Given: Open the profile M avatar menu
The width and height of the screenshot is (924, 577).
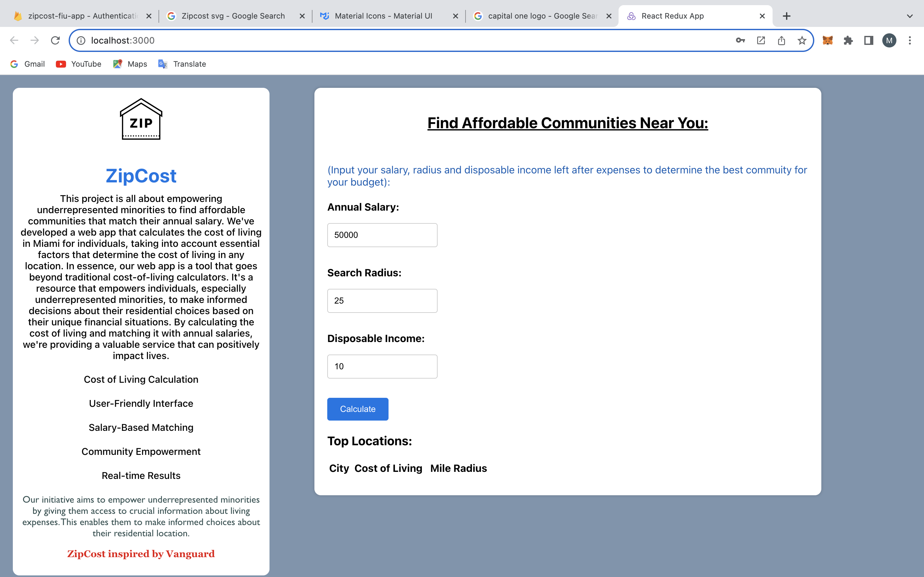Looking at the screenshot, I should click(x=889, y=40).
